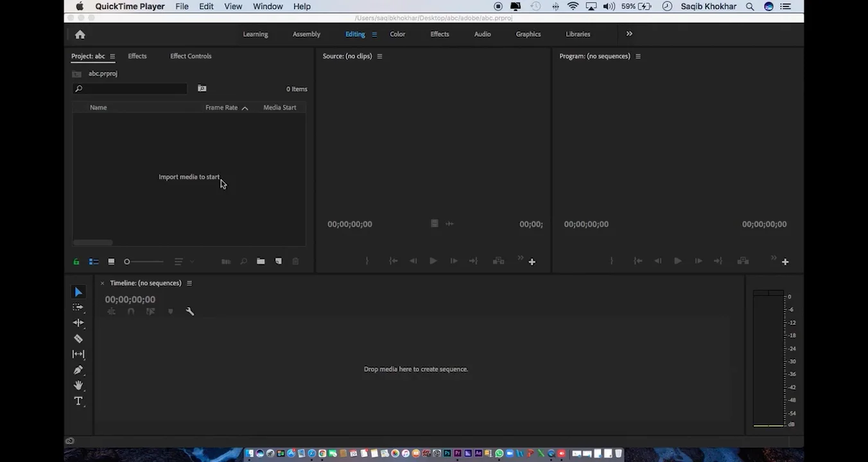Open Program monitor Button Editor plus
868x462 pixels.
click(x=785, y=262)
